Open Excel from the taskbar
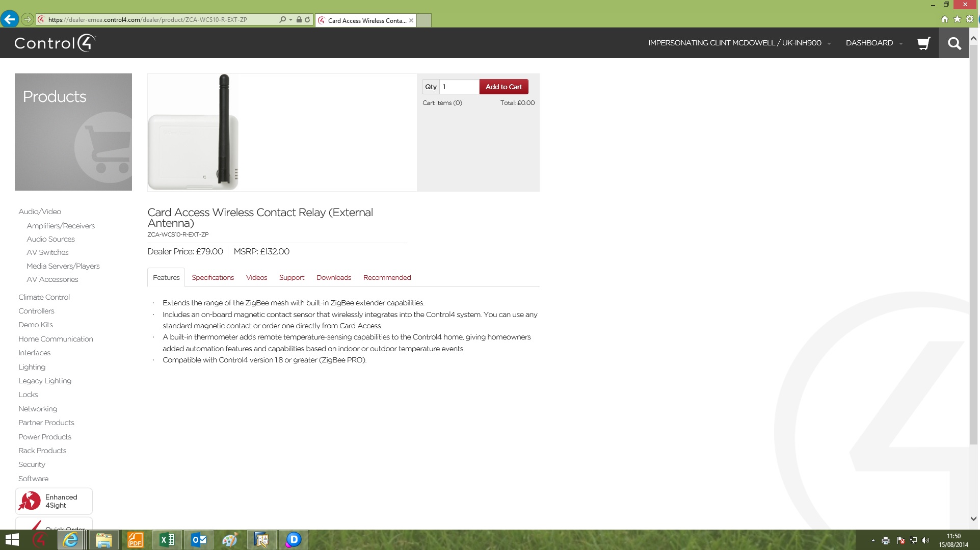This screenshot has height=550, width=980. pyautogui.click(x=167, y=540)
